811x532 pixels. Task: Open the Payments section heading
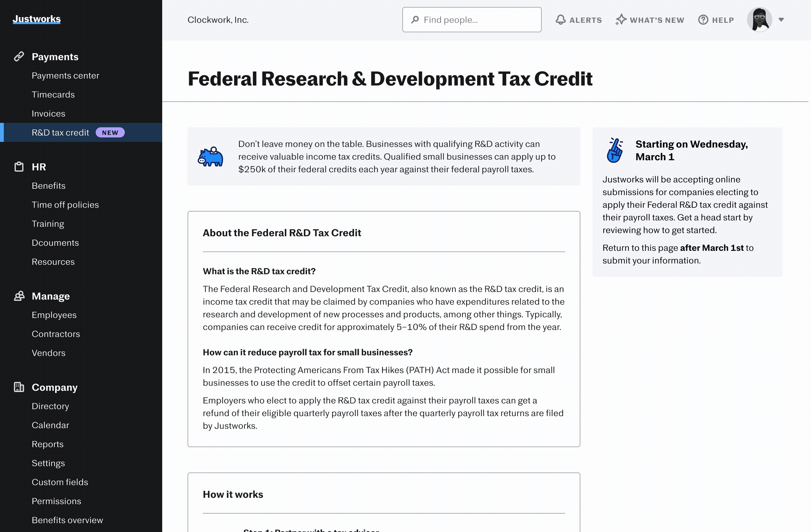pyautogui.click(x=55, y=57)
